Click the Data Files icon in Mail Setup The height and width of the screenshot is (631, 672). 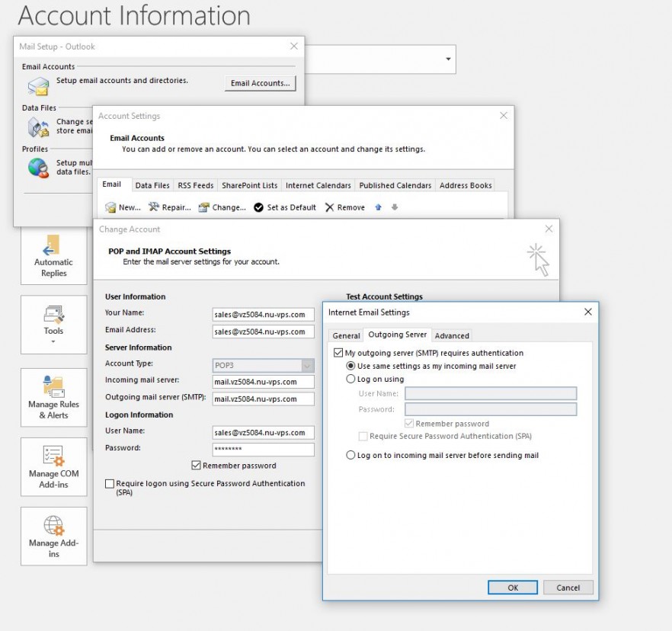(39, 127)
